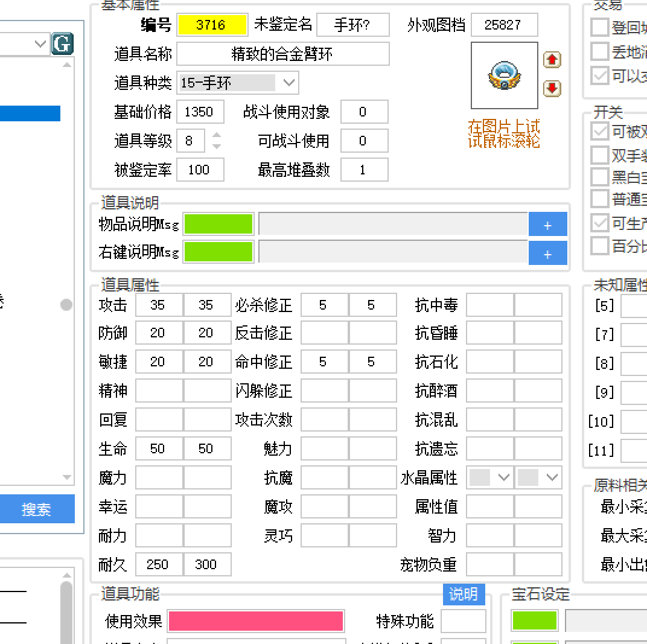
Task: Toggle the 普通 checkbox
Action: (599, 199)
